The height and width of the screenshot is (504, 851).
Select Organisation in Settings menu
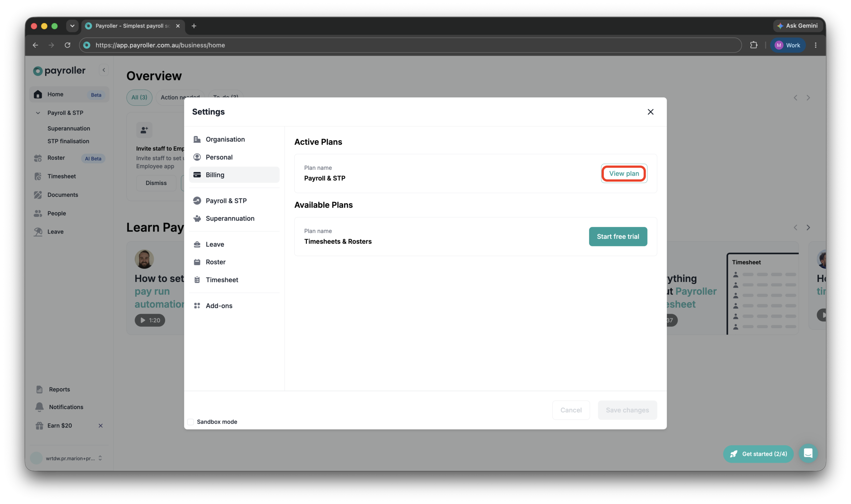(234, 139)
